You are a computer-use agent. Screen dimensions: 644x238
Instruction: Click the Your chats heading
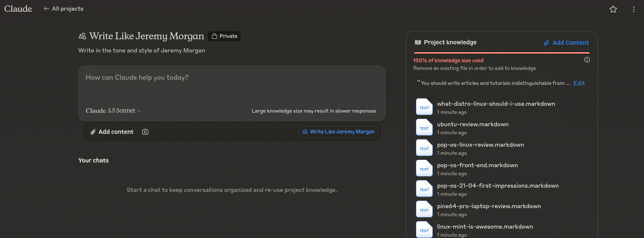[94, 160]
